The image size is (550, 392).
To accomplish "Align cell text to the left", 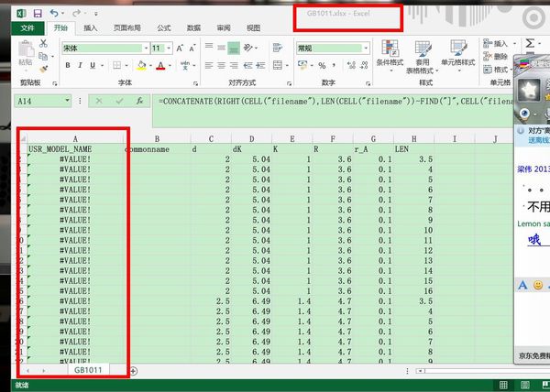I will (209, 65).
